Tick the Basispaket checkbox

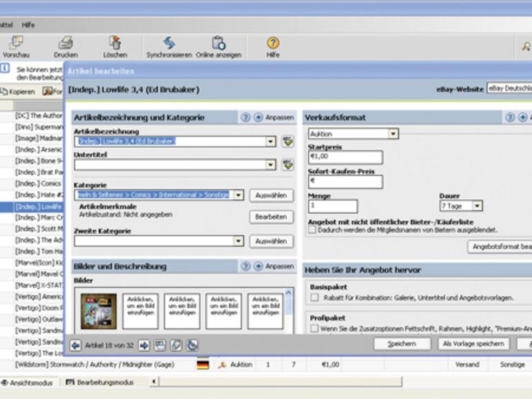[314, 298]
